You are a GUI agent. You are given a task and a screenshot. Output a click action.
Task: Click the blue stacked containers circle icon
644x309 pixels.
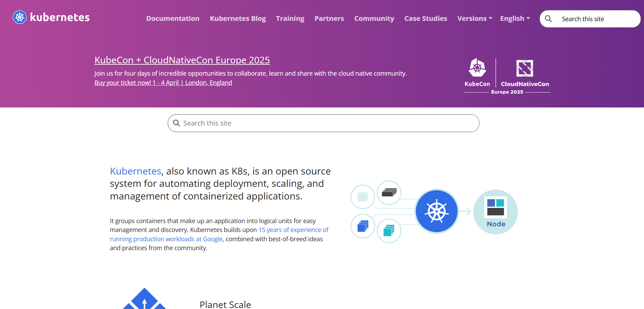tap(363, 226)
